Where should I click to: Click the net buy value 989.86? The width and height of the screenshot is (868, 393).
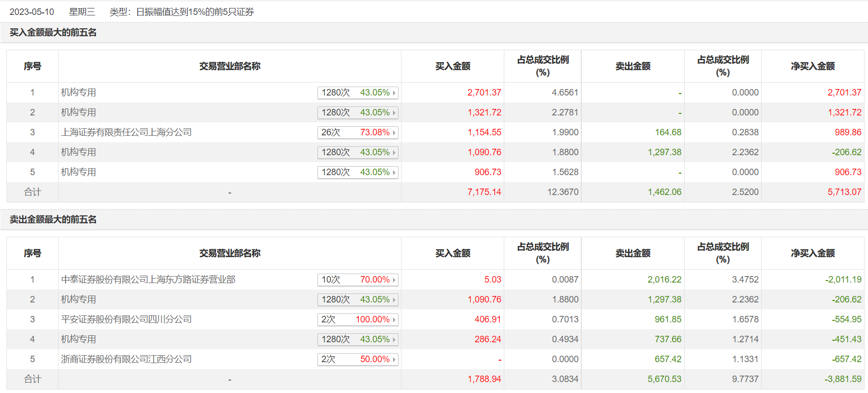(x=848, y=132)
